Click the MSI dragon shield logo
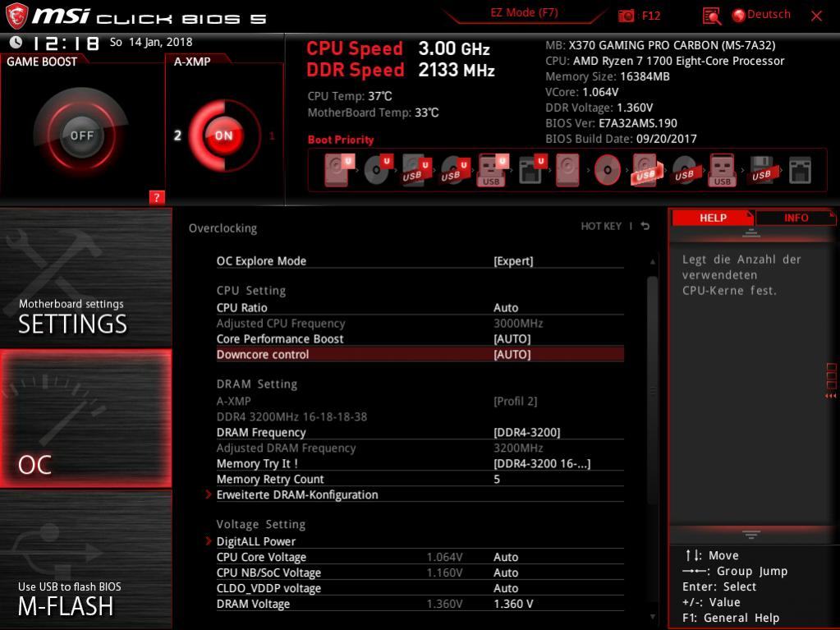 pos(16,16)
